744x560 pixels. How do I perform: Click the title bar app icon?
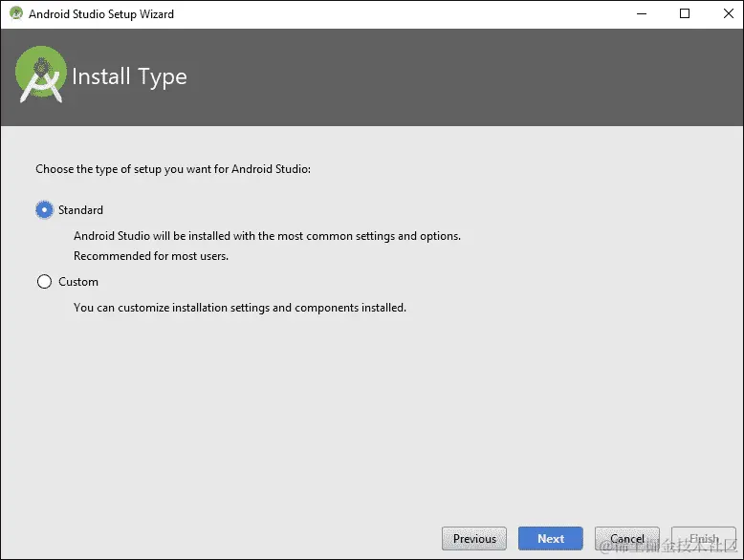click(16, 13)
